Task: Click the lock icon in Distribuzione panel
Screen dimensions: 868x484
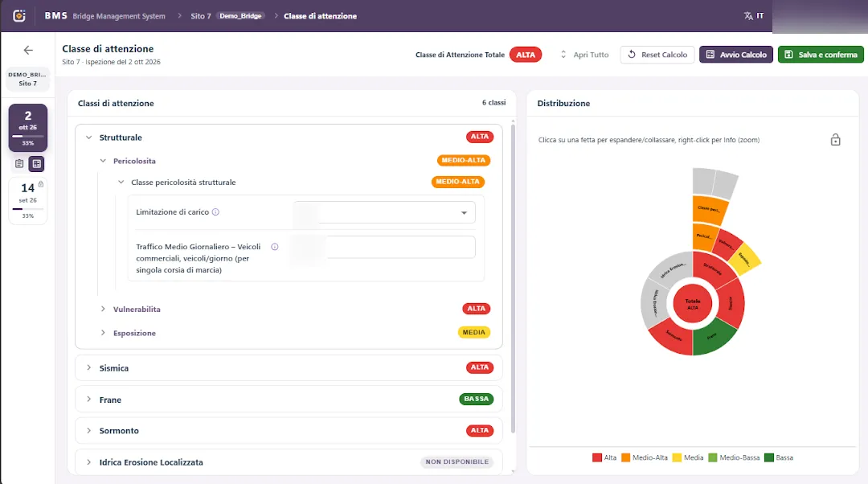Action: tap(835, 140)
